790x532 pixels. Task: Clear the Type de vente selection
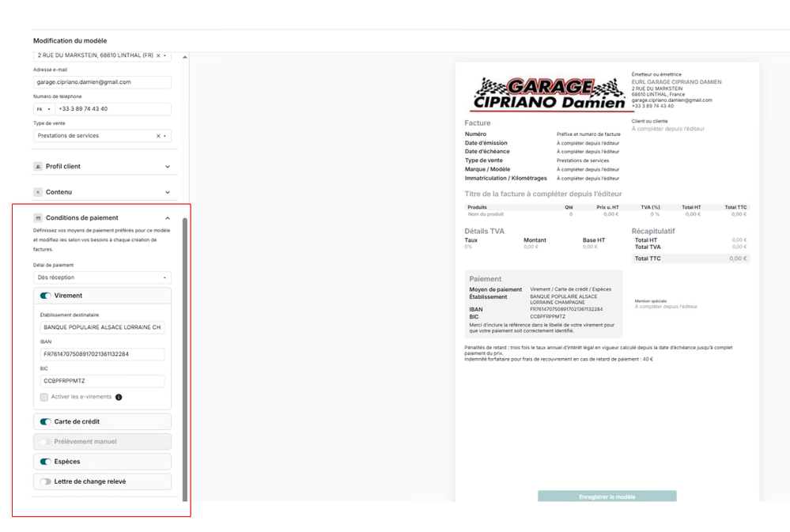pyautogui.click(x=158, y=136)
